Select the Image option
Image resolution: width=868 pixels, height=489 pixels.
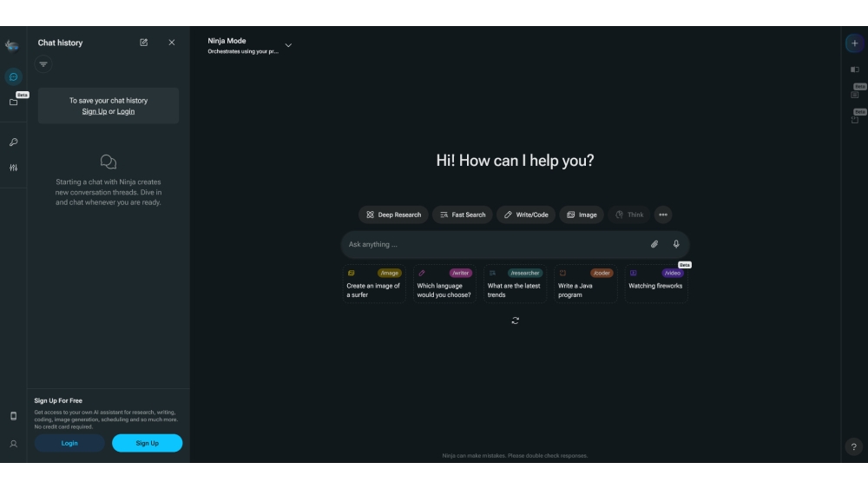click(x=582, y=215)
